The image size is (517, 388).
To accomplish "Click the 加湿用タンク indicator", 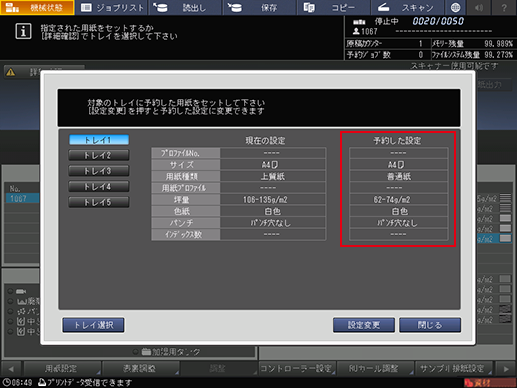I will 167,352.
